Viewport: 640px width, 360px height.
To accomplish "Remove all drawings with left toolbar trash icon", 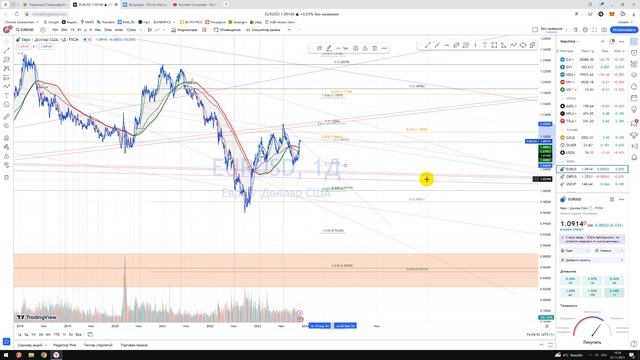I will click(6, 178).
